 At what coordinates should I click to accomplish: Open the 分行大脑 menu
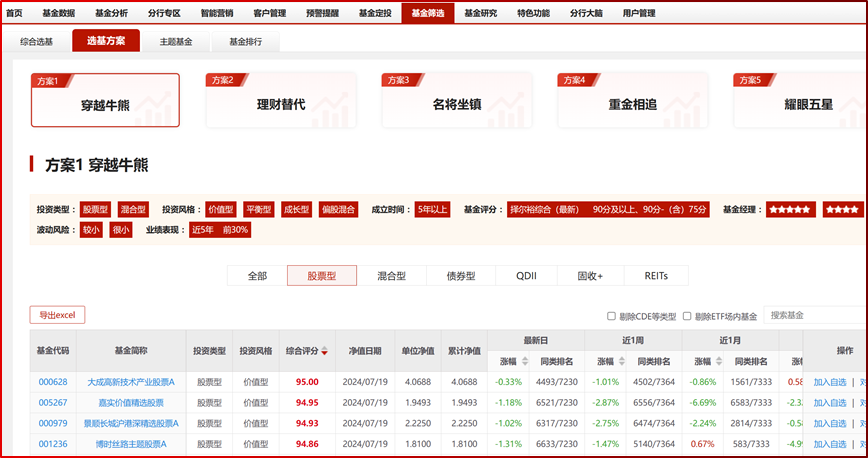click(x=586, y=13)
